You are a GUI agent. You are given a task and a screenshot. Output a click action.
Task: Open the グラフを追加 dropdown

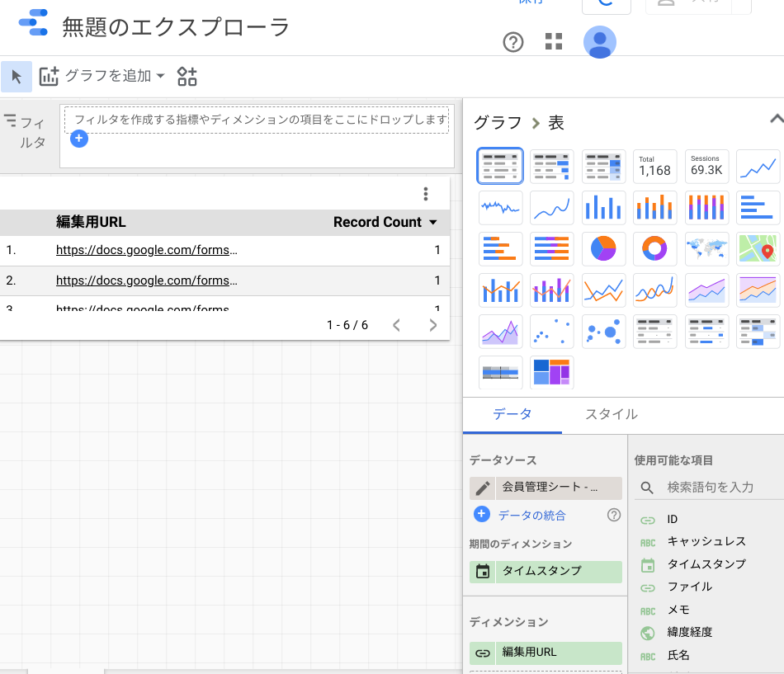[x=102, y=76]
